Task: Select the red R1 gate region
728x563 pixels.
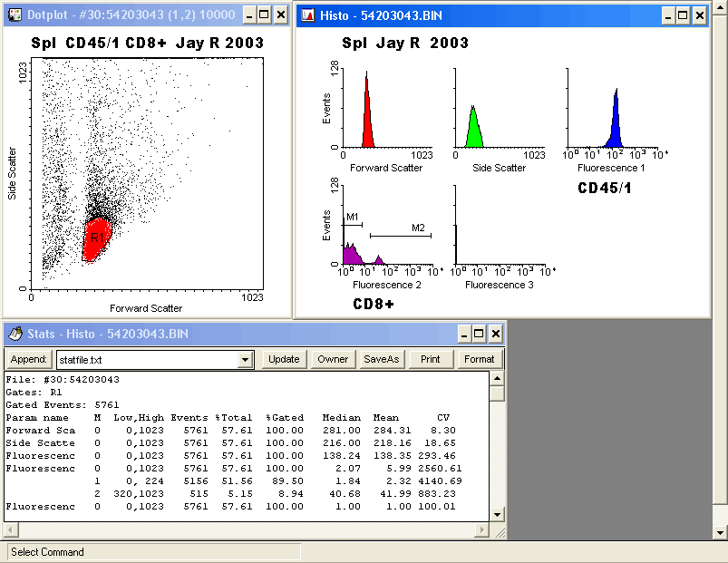Action: coord(96,238)
